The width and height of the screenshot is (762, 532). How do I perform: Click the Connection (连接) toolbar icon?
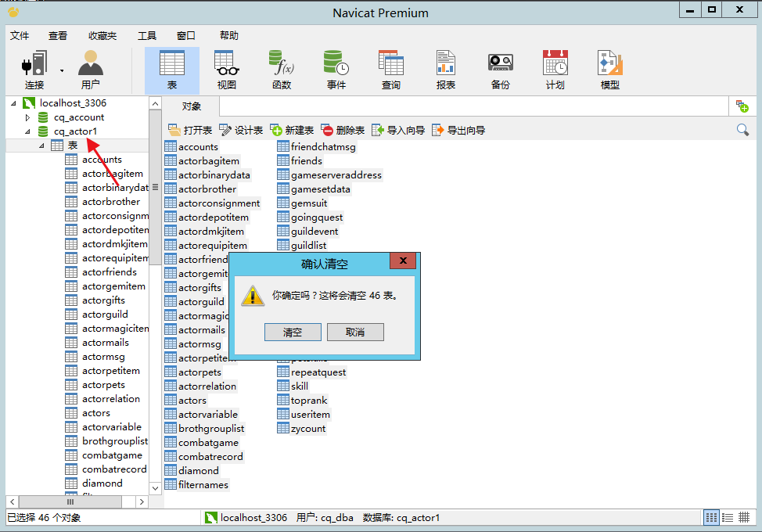tap(34, 70)
